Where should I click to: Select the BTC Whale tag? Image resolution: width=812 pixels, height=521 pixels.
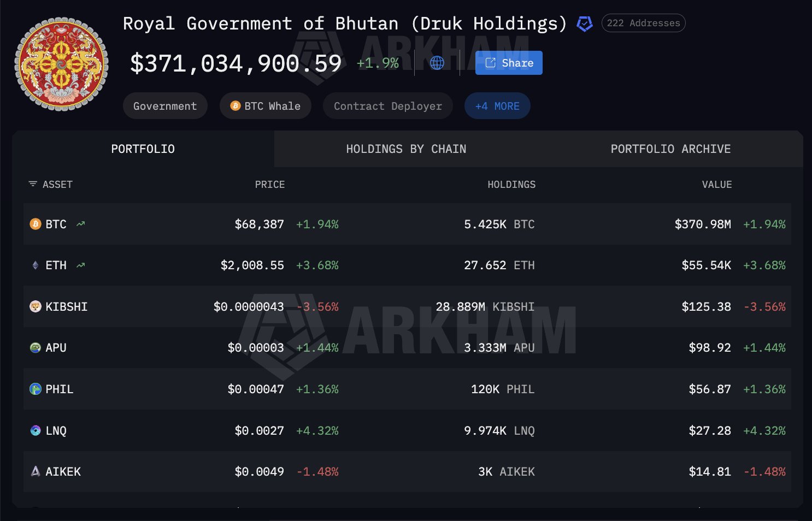(266, 106)
